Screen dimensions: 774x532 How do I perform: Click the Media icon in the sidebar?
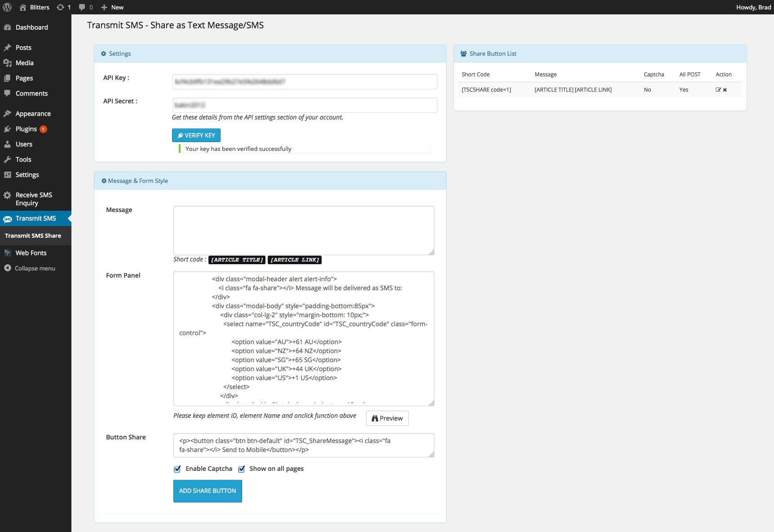(x=7, y=63)
